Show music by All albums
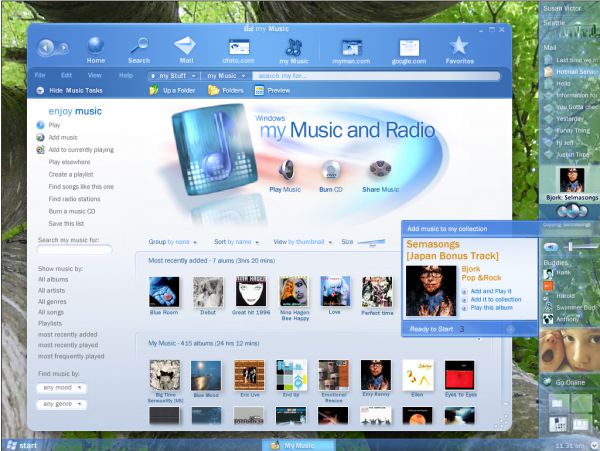600x451 pixels. coord(53,279)
